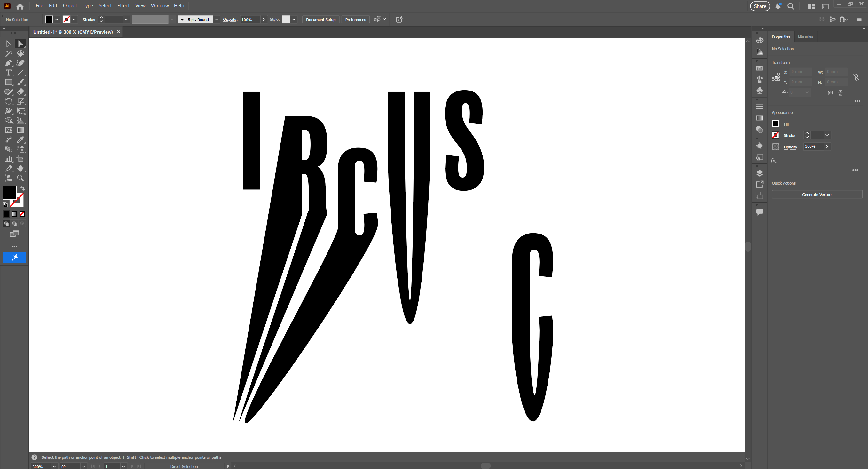Select the Eyedropper tool
The width and height of the screenshot is (868, 469).
(x=20, y=139)
